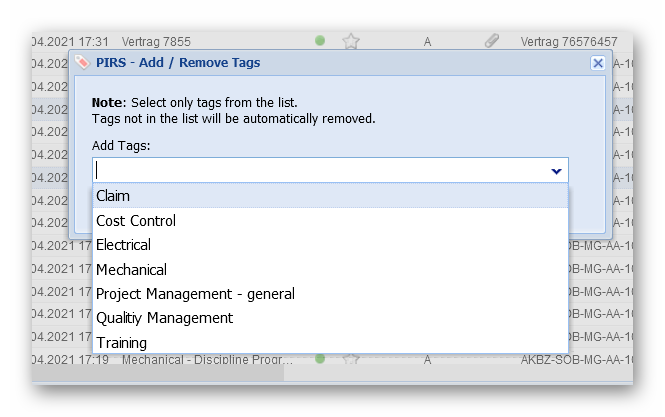The image size is (665, 417).
Task: Toggle star on Mechanical - Discipline row
Action: (x=351, y=358)
